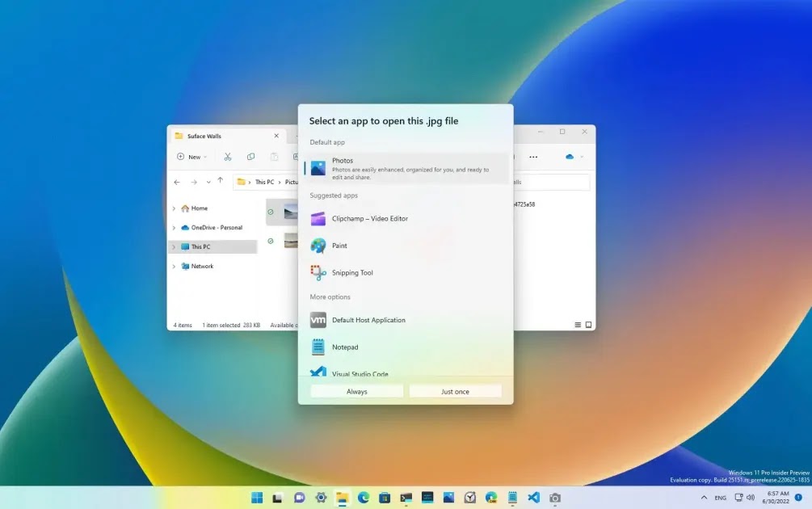Open the clock showing 6:57 AM
Viewport: 812px width, 509px height.
pyautogui.click(x=775, y=498)
